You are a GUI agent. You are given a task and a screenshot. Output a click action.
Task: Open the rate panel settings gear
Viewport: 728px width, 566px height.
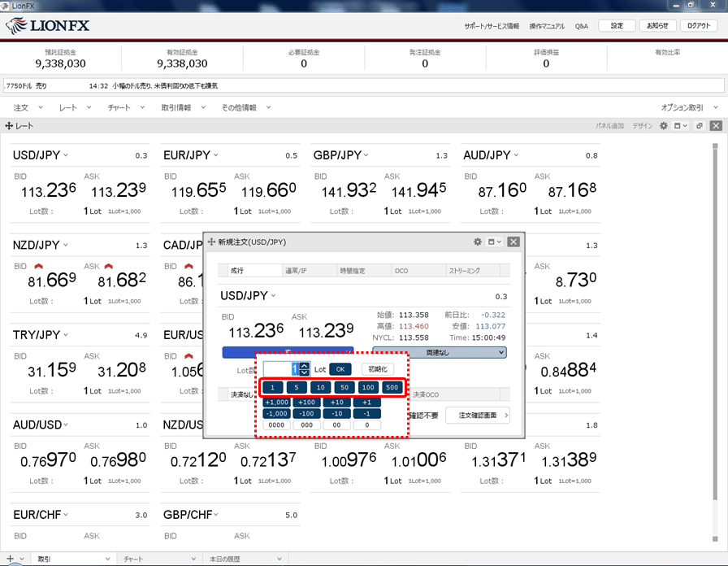point(664,126)
